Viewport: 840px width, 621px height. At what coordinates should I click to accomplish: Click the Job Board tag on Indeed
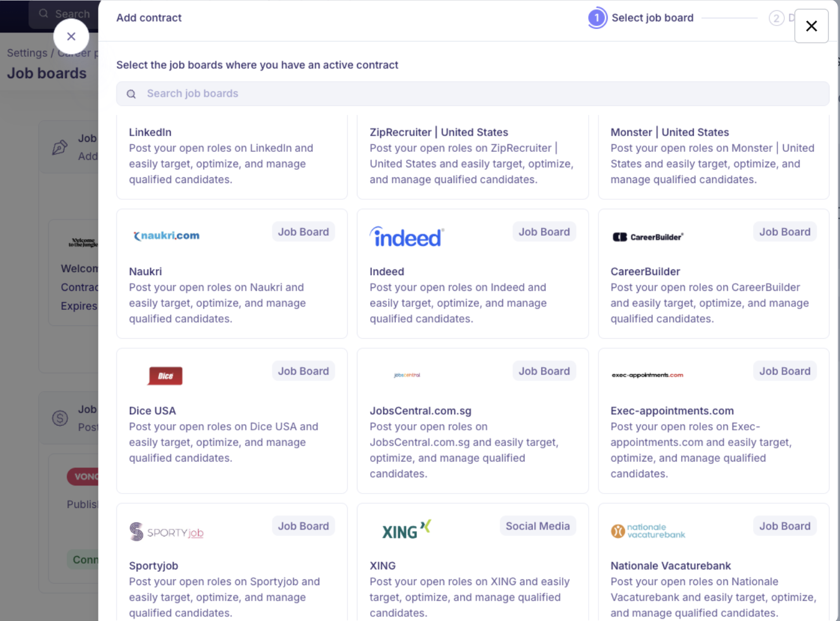click(x=544, y=232)
